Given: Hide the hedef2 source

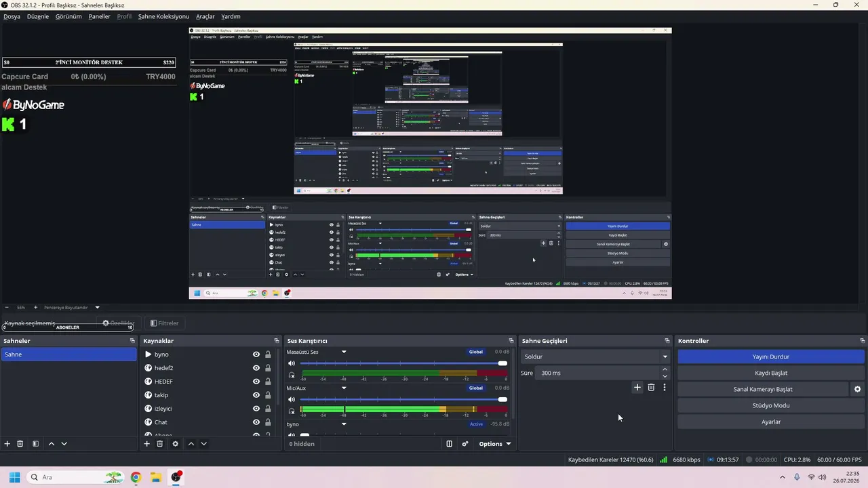Looking at the screenshot, I should (256, 368).
